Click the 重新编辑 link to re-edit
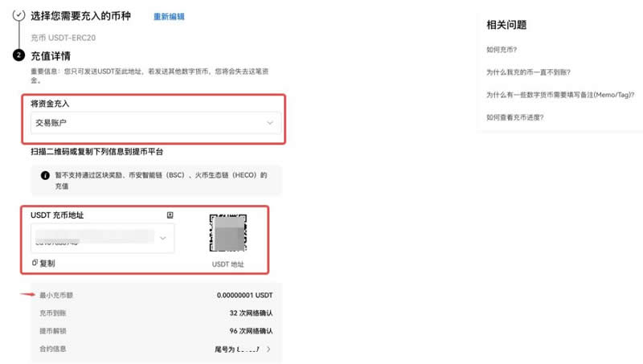 tap(168, 16)
